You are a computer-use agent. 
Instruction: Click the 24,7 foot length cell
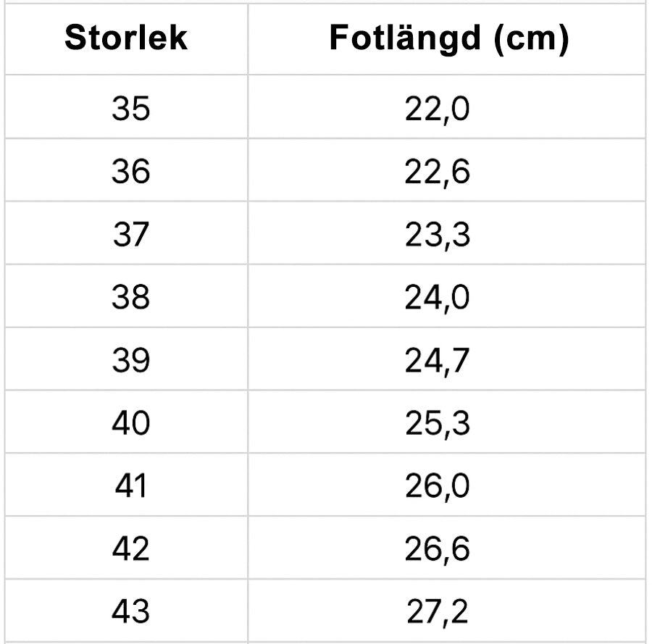pos(438,361)
